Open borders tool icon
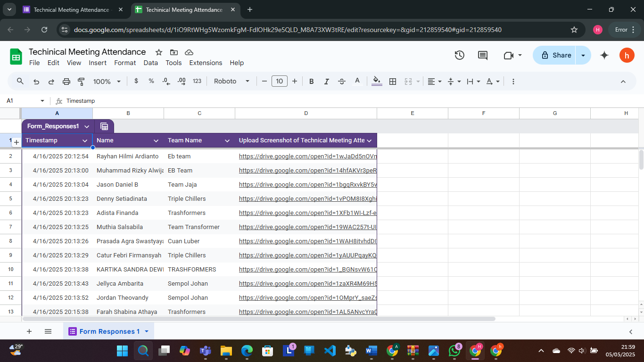 pyautogui.click(x=393, y=82)
